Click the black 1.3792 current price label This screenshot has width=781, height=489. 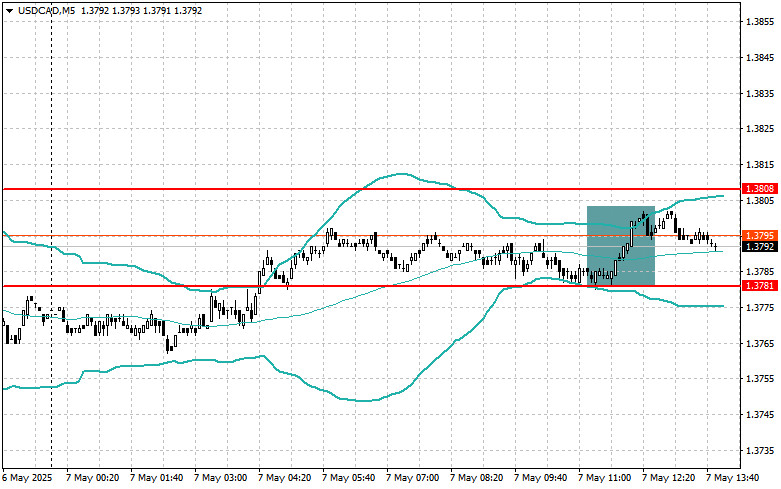tap(760, 246)
